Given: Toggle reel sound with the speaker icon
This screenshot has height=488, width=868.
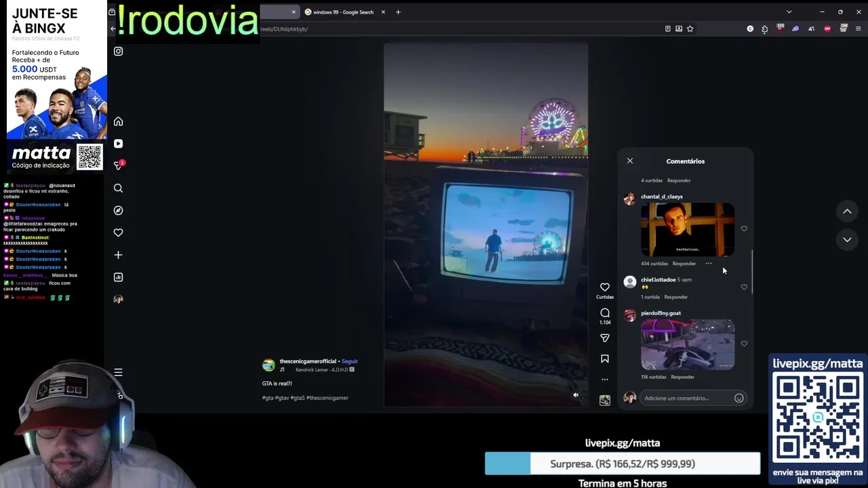Looking at the screenshot, I should tap(576, 395).
